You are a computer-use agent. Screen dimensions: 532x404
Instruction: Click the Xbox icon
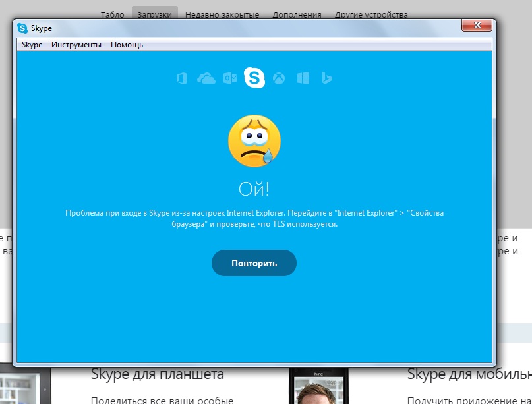[x=280, y=79]
